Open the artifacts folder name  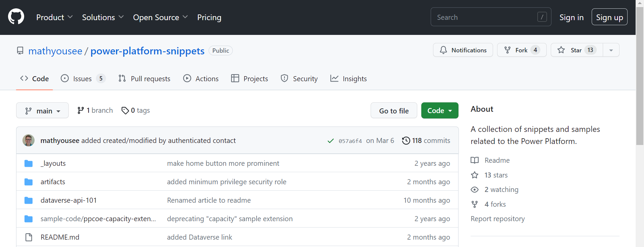(53, 182)
